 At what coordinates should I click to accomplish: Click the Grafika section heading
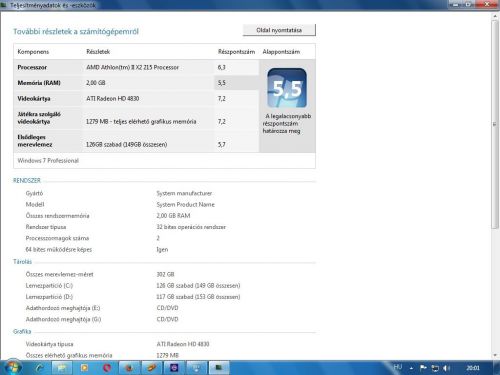(22, 332)
